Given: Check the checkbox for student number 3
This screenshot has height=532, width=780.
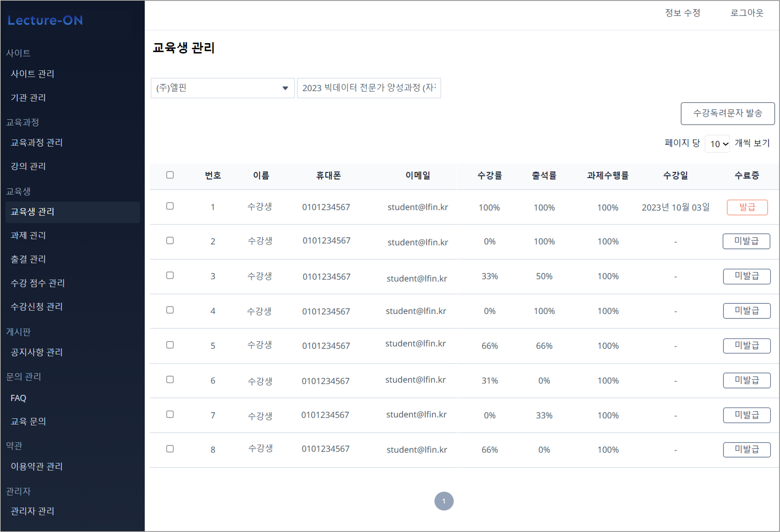Looking at the screenshot, I should pyautogui.click(x=170, y=275).
